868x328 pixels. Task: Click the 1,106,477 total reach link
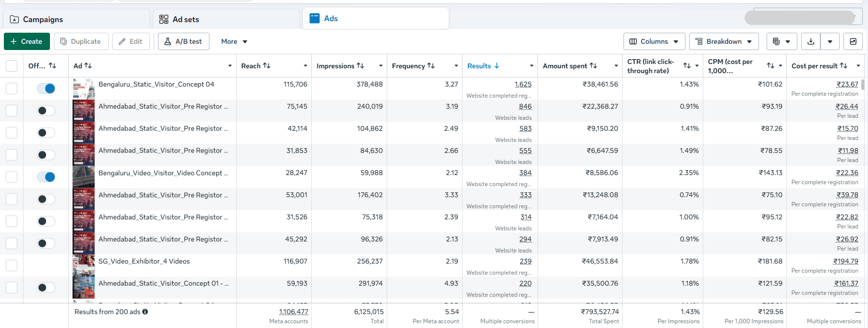pos(293,312)
